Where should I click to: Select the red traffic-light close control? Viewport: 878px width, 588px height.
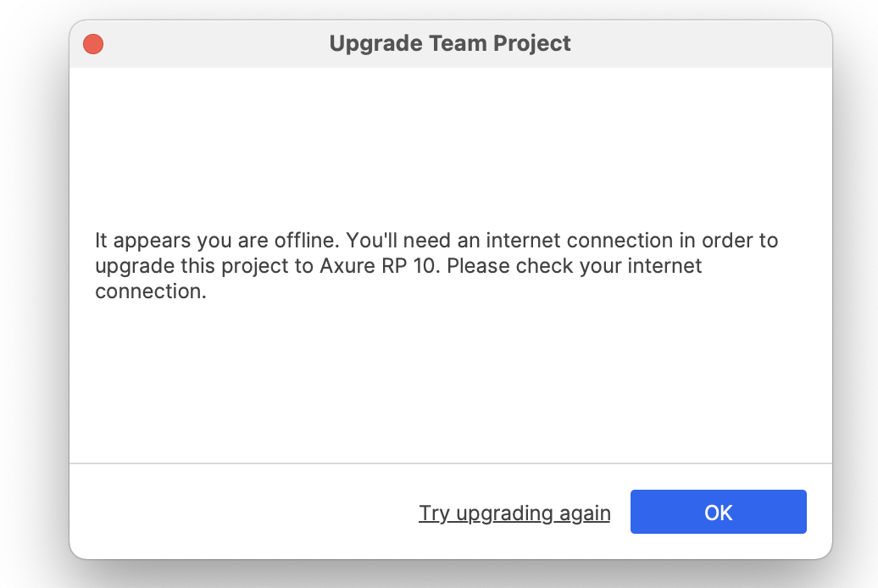click(93, 43)
